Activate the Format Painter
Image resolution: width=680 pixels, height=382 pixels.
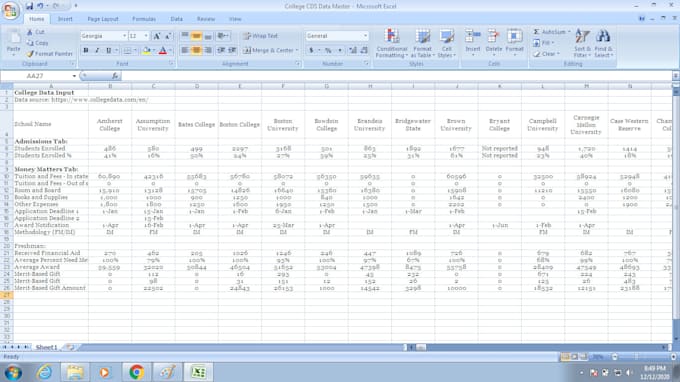[x=49, y=54]
